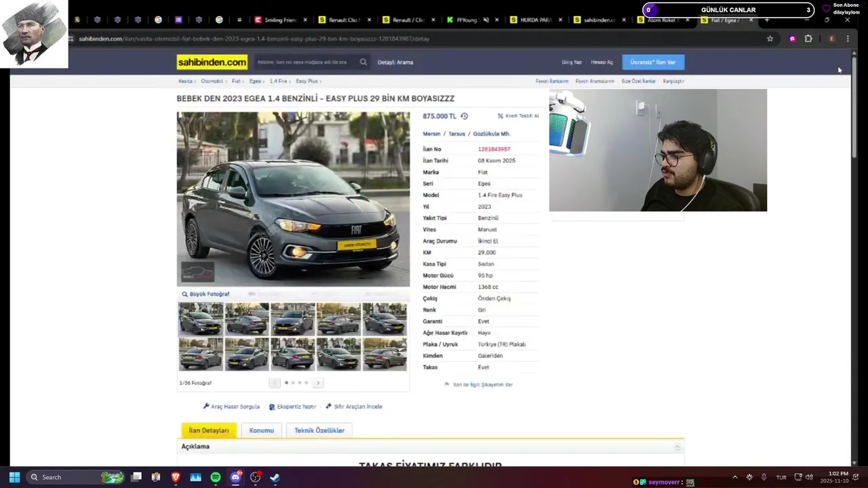868x488 pixels.
Task: Switch to the Smiling Friends browser tab
Action: click(x=280, y=20)
